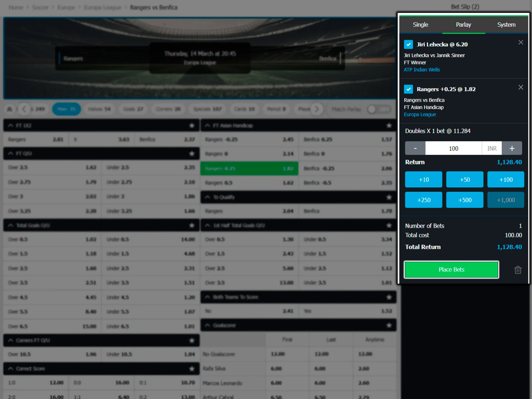The width and height of the screenshot is (532, 399).
Task: Click the Doubles X 1 bet @ 11.284 label
Action: coord(438,131)
